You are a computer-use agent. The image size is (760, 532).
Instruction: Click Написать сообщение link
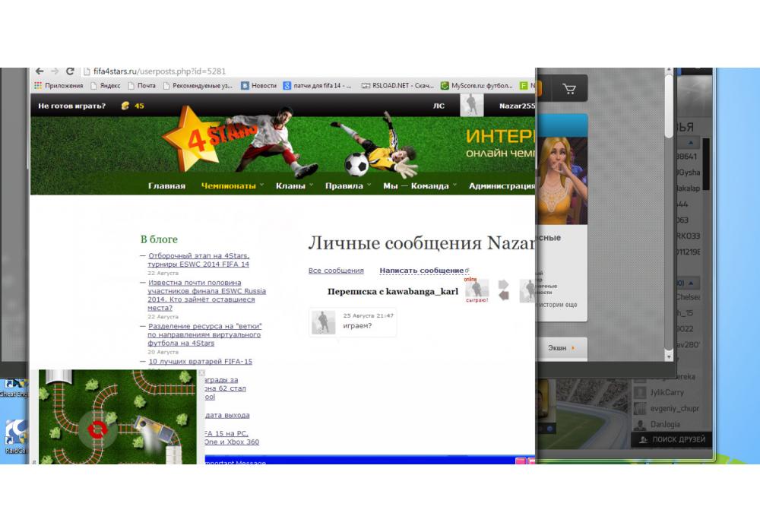point(422,271)
